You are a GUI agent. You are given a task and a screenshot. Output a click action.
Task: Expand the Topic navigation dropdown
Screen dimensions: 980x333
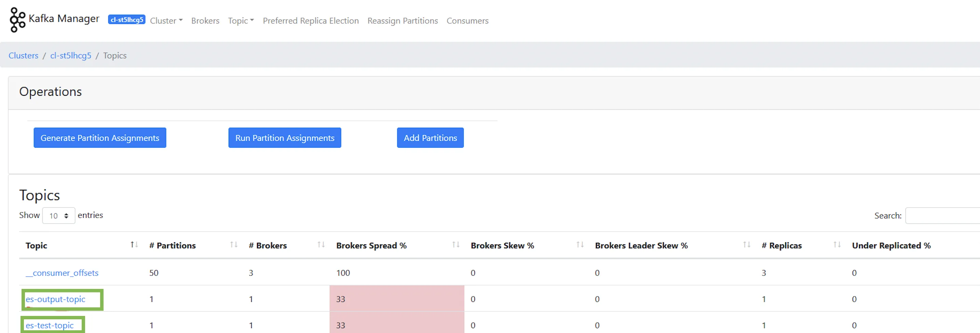[x=241, y=21]
